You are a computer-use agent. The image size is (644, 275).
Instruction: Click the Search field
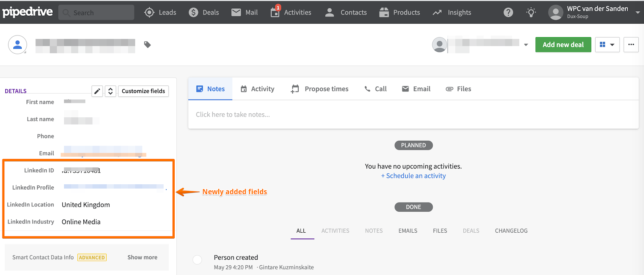96,12
